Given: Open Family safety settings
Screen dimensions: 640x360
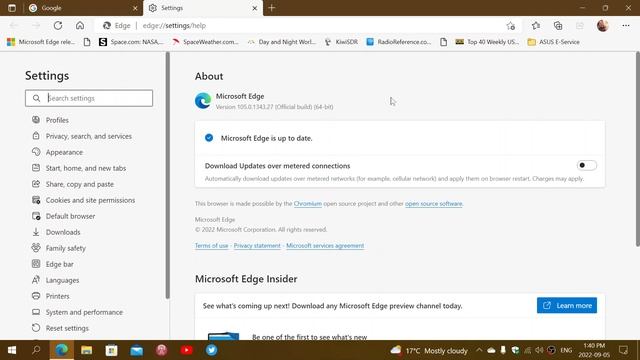Looking at the screenshot, I should pos(59,248).
